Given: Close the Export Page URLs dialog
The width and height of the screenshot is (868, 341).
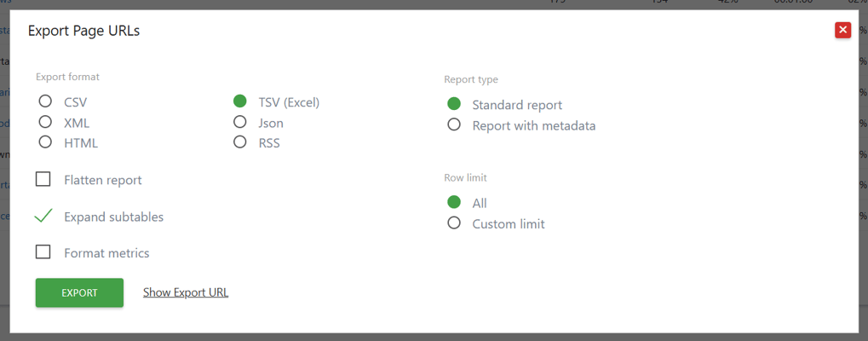Looking at the screenshot, I should [842, 30].
